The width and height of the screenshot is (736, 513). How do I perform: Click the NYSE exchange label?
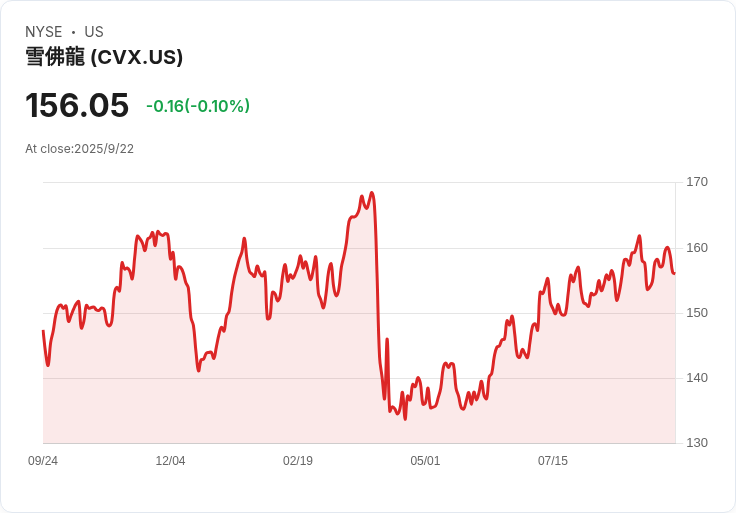pos(44,32)
